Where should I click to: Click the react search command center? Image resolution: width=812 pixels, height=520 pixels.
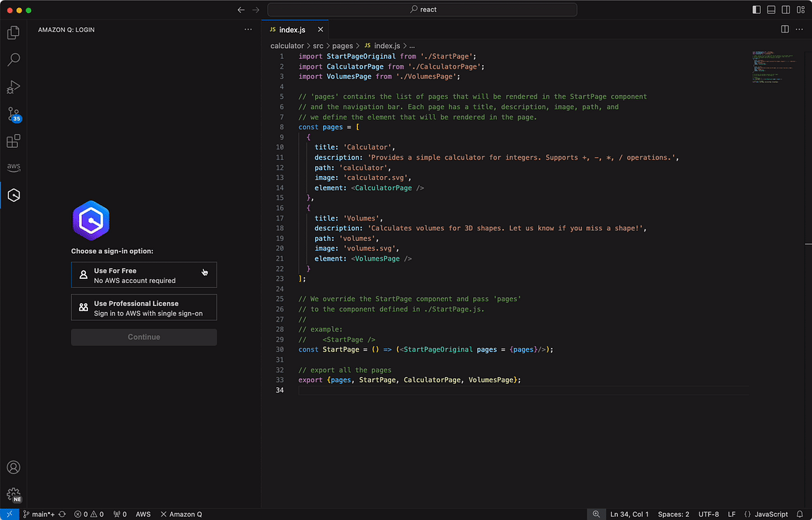tap(422, 9)
